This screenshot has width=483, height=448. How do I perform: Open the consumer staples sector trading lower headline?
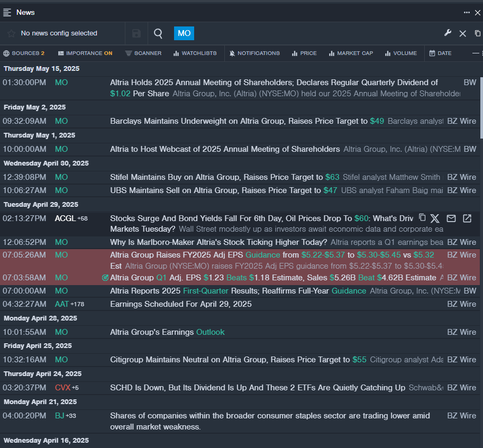[x=270, y=421]
